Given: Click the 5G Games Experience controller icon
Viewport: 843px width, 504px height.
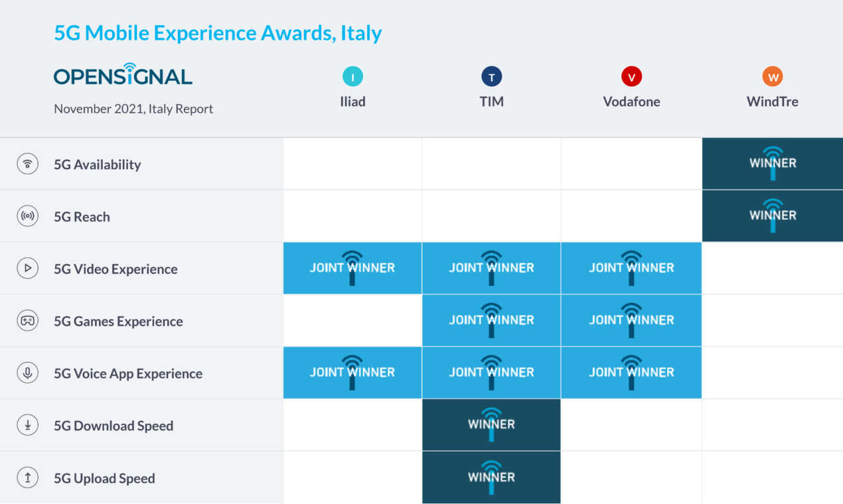Looking at the screenshot, I should [27, 321].
